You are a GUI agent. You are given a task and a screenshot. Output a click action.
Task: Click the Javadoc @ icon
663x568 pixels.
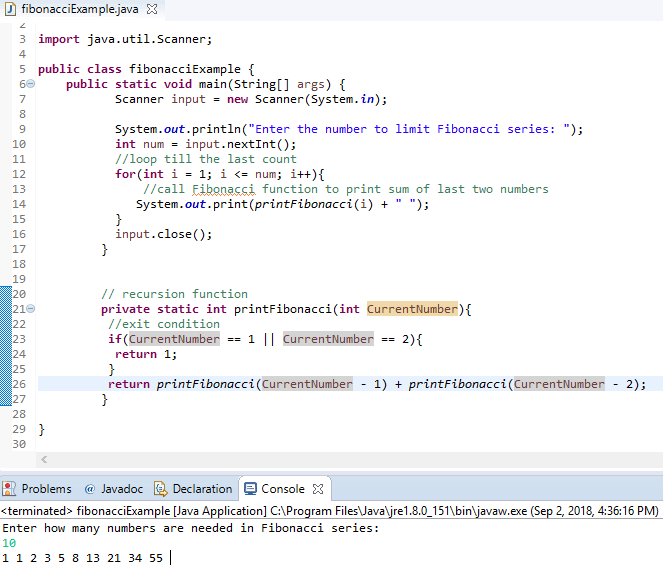click(90, 489)
